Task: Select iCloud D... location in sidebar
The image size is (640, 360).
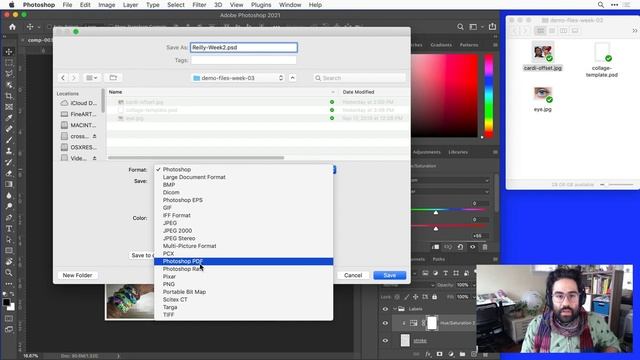Action: (78, 103)
